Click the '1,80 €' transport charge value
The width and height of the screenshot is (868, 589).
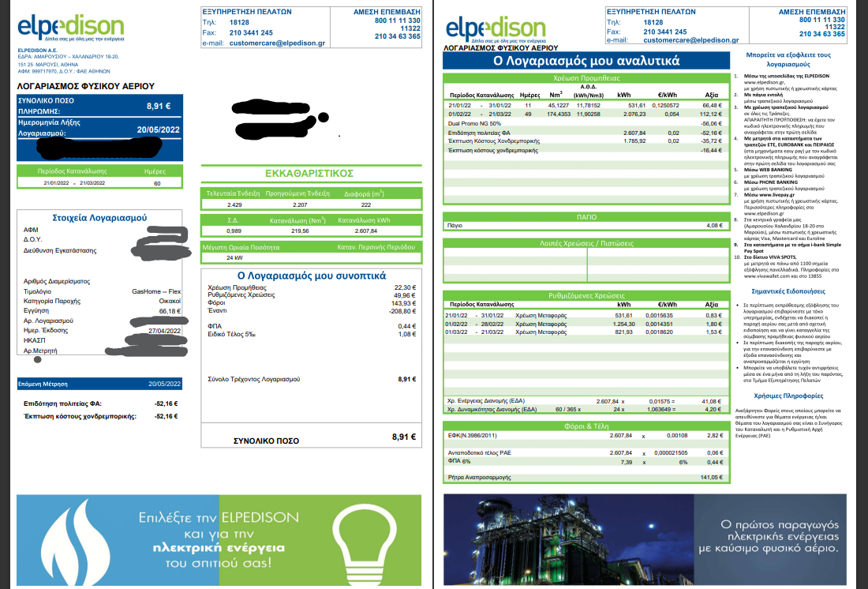point(714,325)
